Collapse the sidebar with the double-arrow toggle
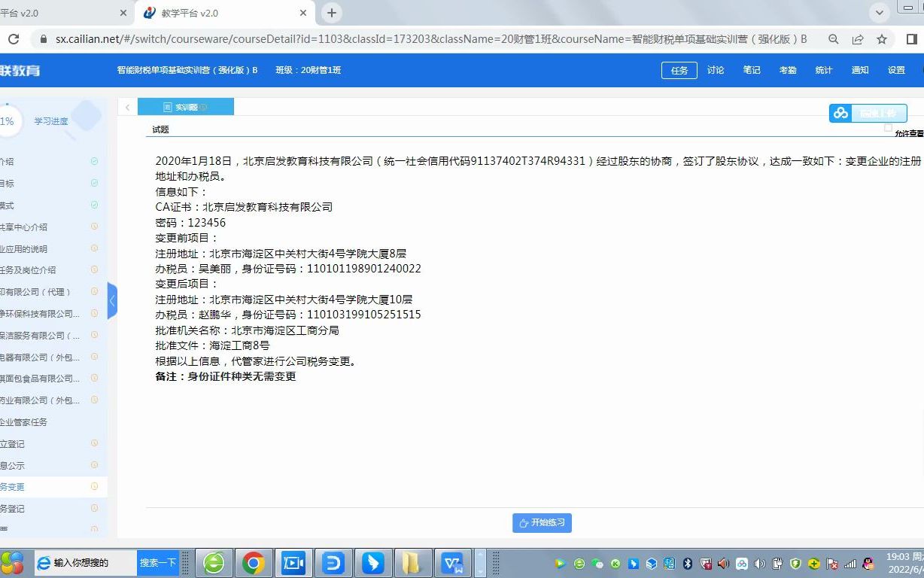This screenshot has height=578, width=924. (x=112, y=300)
